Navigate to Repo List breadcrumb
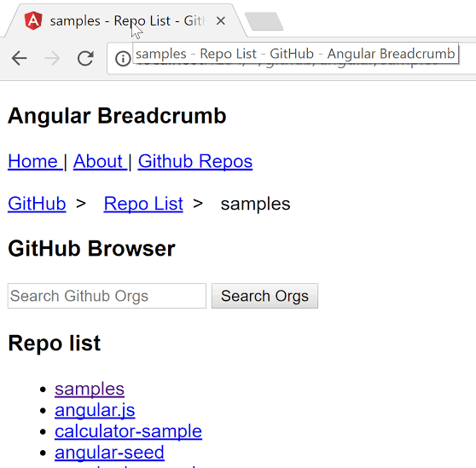 143,204
